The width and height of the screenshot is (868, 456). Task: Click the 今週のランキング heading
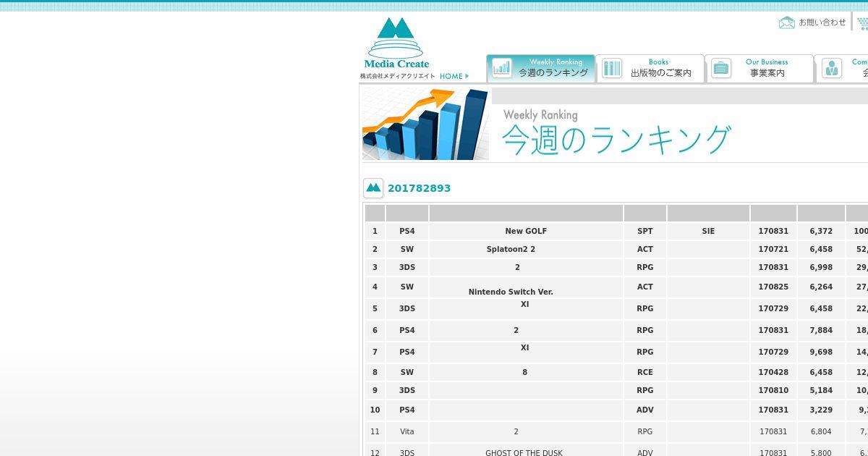click(x=616, y=139)
